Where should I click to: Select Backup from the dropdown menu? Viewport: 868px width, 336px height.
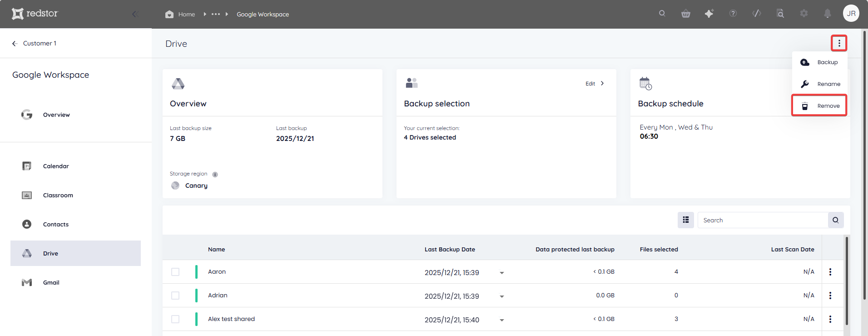pyautogui.click(x=819, y=62)
